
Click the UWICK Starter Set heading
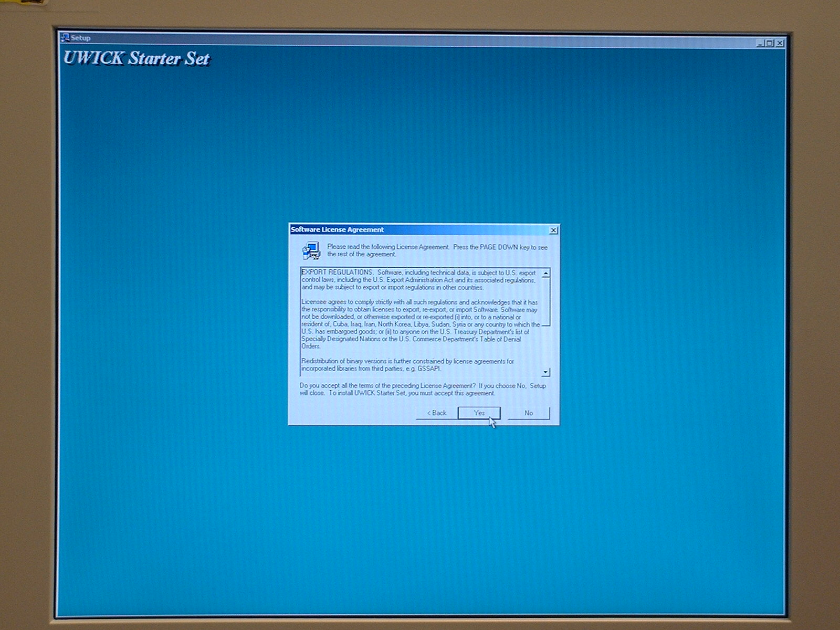(136, 58)
